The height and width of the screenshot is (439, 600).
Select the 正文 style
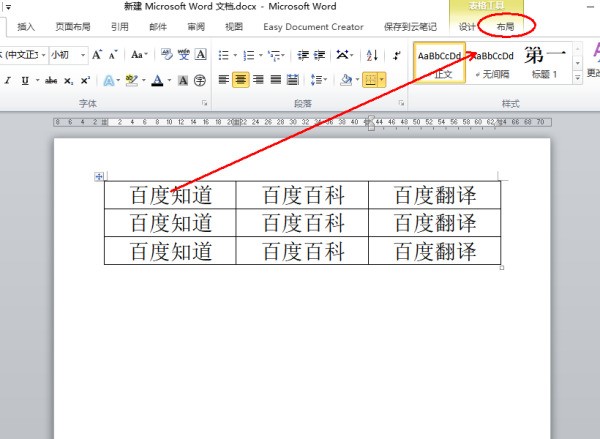click(x=440, y=63)
